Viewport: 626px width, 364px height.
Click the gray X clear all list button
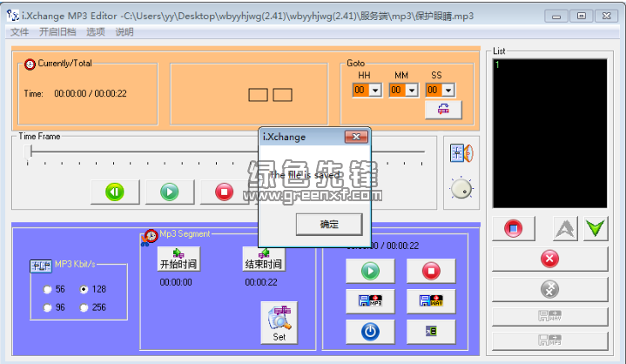pyautogui.click(x=549, y=289)
